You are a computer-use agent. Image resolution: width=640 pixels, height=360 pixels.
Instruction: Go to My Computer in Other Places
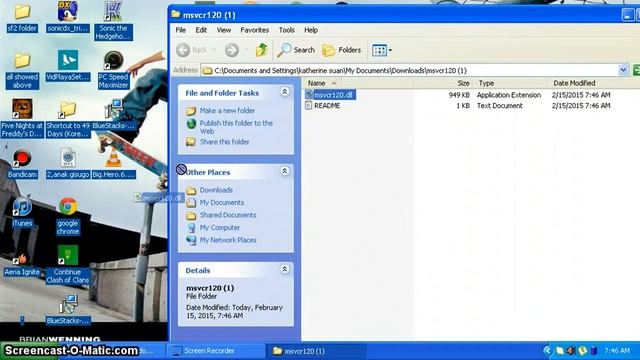220,228
